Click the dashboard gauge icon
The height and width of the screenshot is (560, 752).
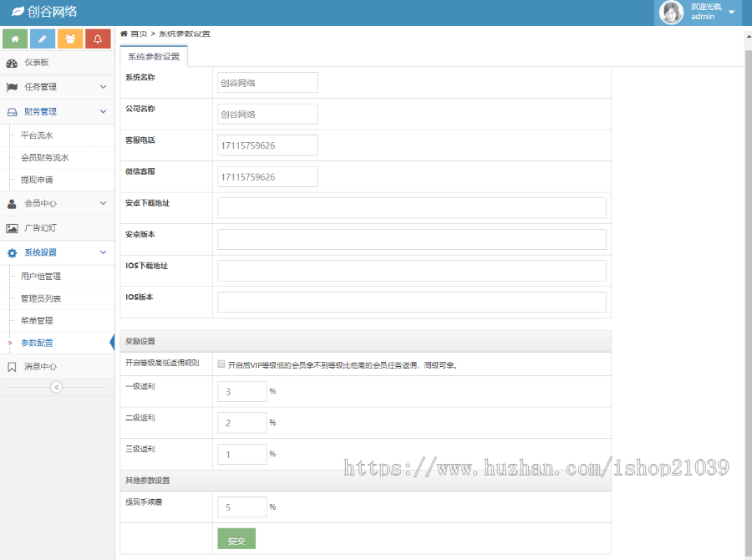[12, 63]
